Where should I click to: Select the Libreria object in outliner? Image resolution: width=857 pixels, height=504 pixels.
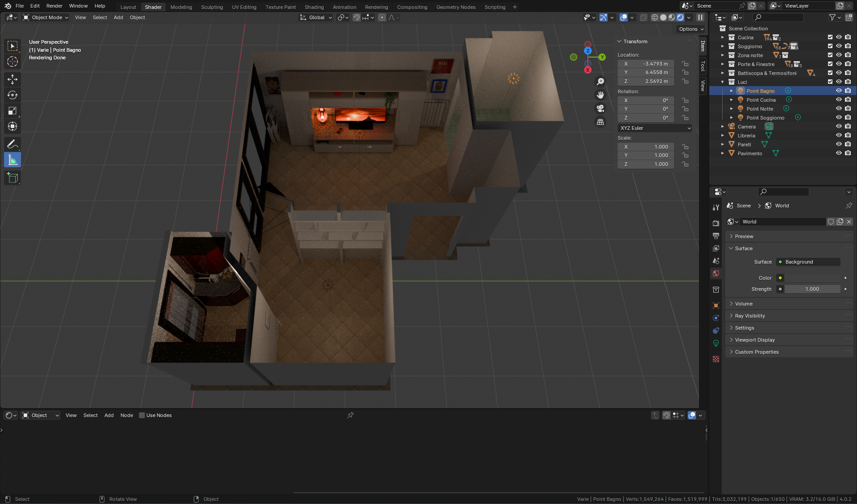746,136
